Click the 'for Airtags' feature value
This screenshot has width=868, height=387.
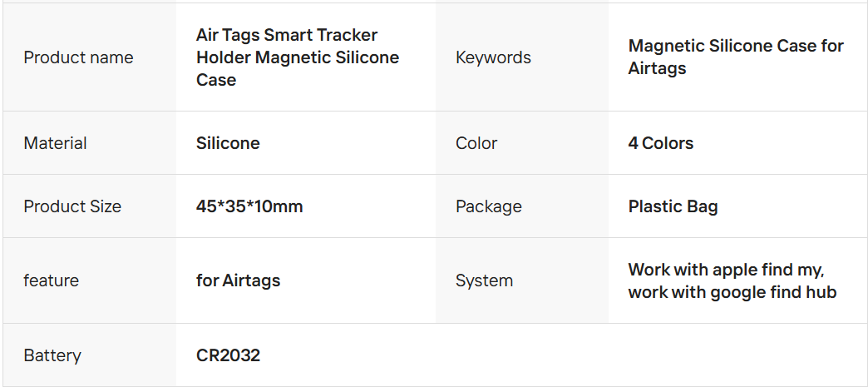click(x=238, y=280)
